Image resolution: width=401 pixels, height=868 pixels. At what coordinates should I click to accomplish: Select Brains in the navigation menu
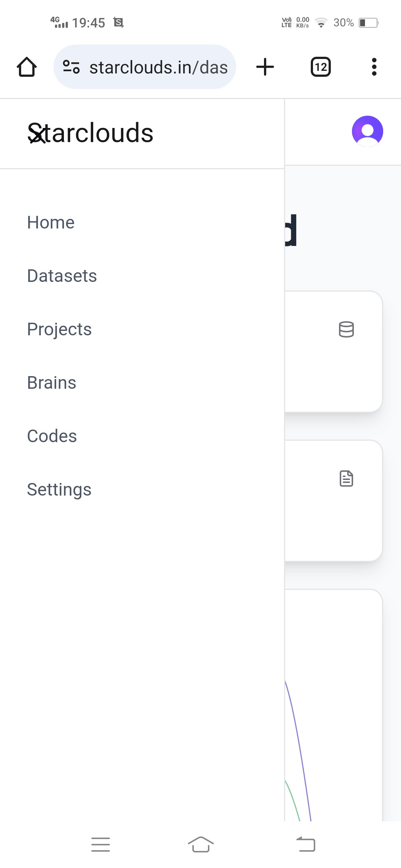tap(52, 383)
